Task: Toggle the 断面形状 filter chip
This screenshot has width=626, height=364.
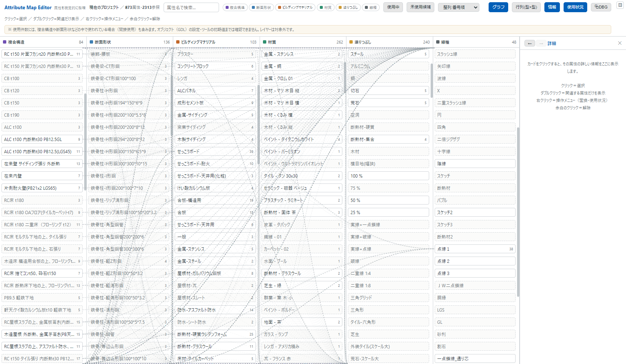Action: click(x=261, y=7)
